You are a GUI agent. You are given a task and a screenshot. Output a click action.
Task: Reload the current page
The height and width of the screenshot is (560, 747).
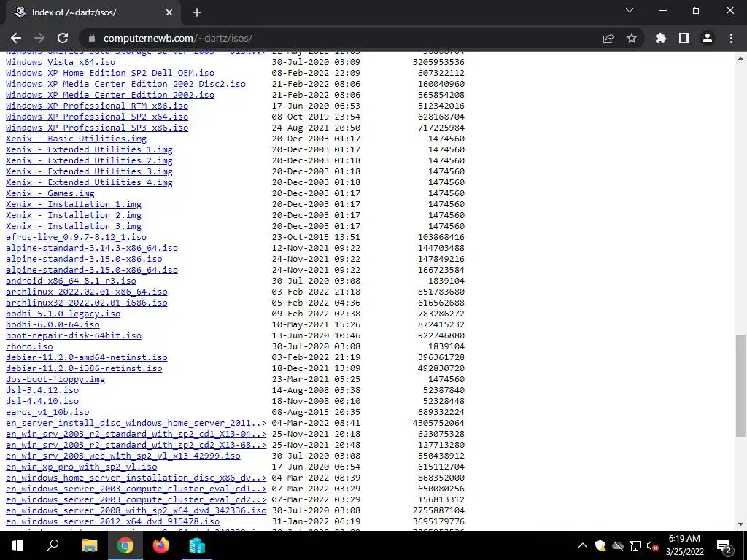[63, 38]
